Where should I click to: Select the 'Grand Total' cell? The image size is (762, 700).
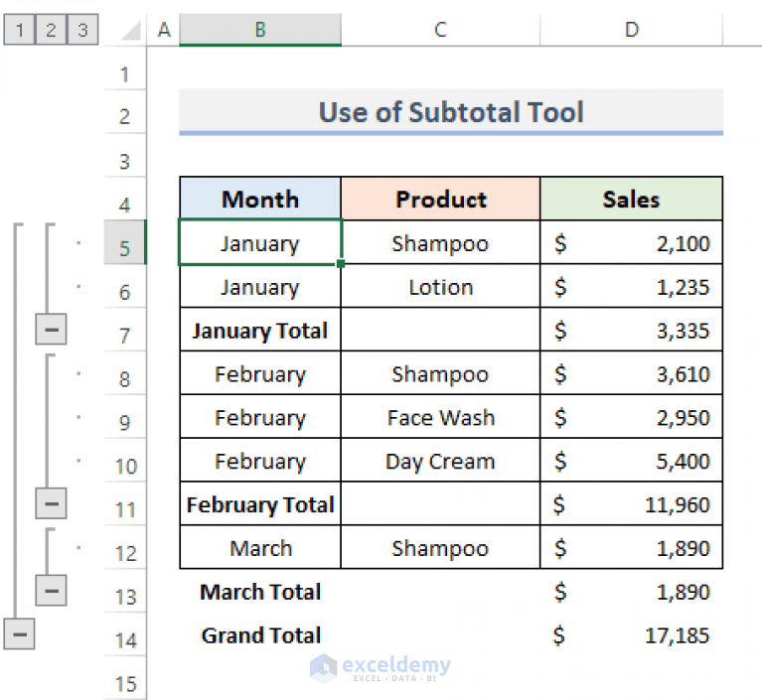click(x=260, y=634)
